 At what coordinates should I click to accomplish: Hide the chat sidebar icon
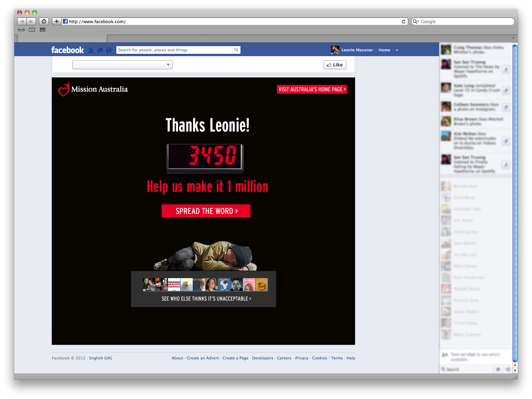[507, 369]
